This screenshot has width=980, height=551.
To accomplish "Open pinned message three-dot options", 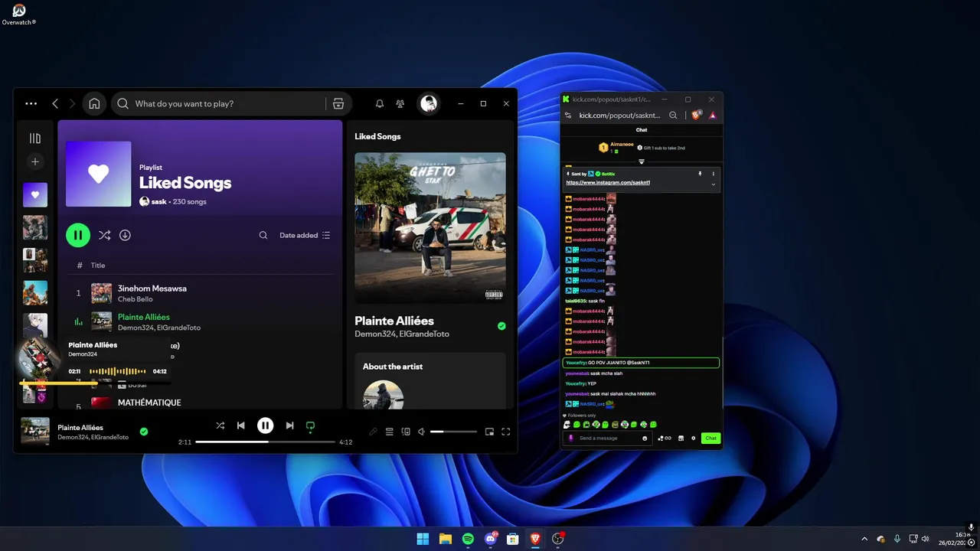I will 714,174.
